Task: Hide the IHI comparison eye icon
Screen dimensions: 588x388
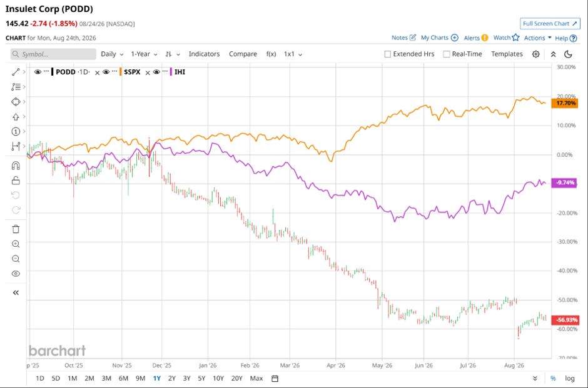Action: [x=156, y=72]
